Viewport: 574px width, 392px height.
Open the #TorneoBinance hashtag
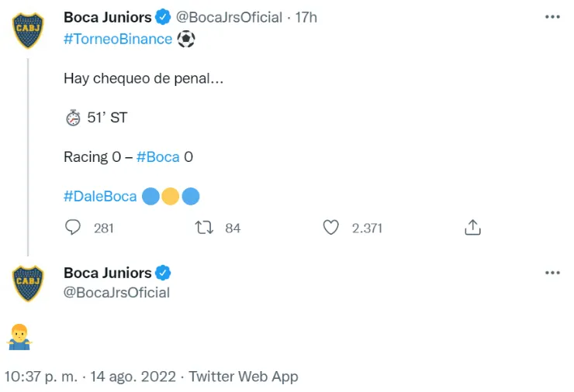118,39
